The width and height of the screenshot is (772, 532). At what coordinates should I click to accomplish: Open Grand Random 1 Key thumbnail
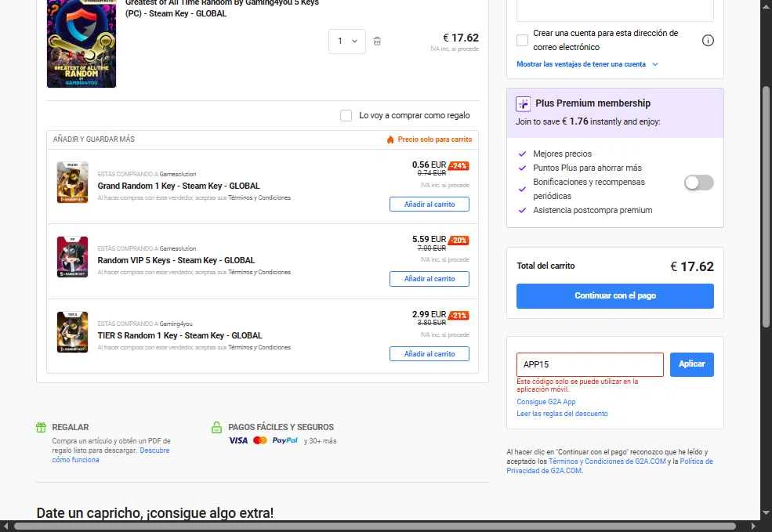72,182
